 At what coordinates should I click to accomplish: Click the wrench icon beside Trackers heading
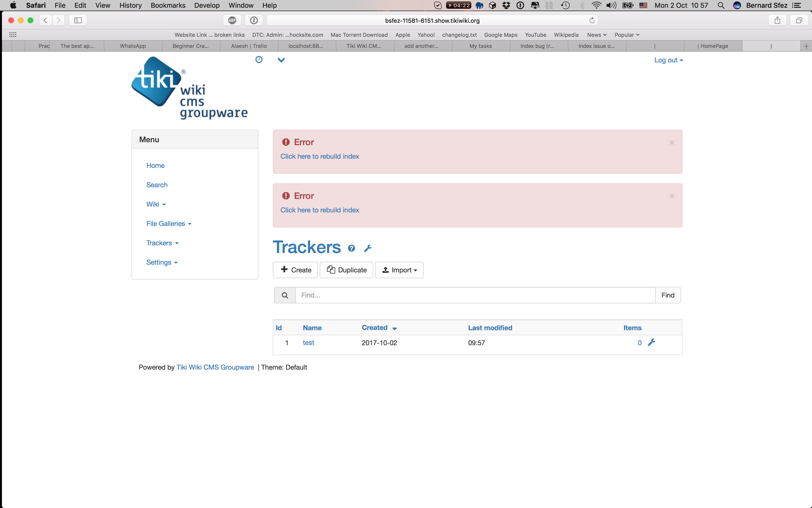(x=368, y=248)
